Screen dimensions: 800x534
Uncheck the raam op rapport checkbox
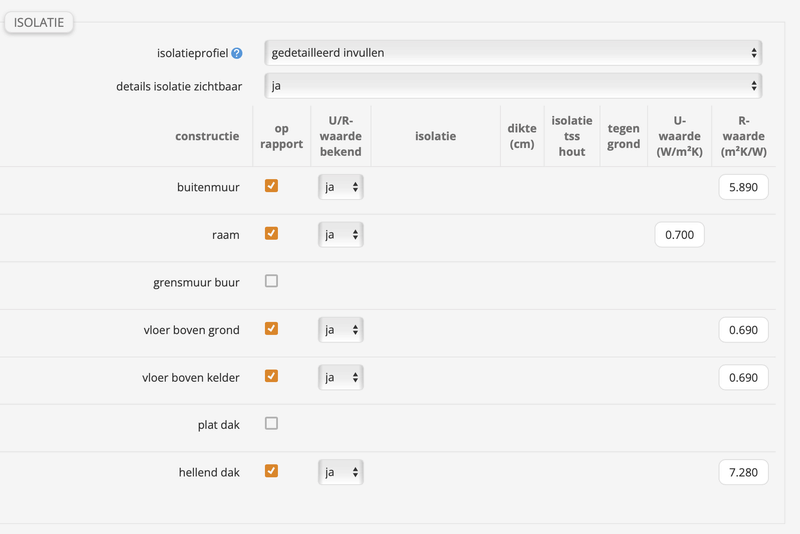click(271, 233)
